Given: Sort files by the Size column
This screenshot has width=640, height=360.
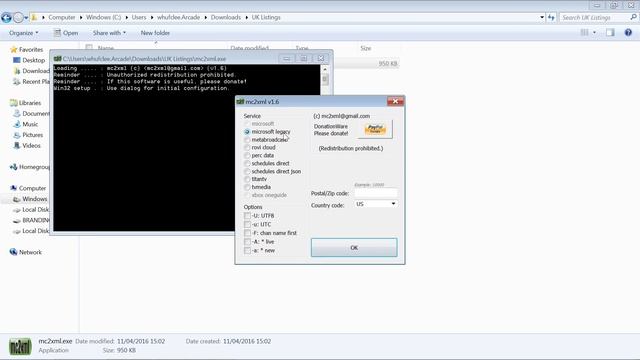Looking at the screenshot, I should [366, 48].
